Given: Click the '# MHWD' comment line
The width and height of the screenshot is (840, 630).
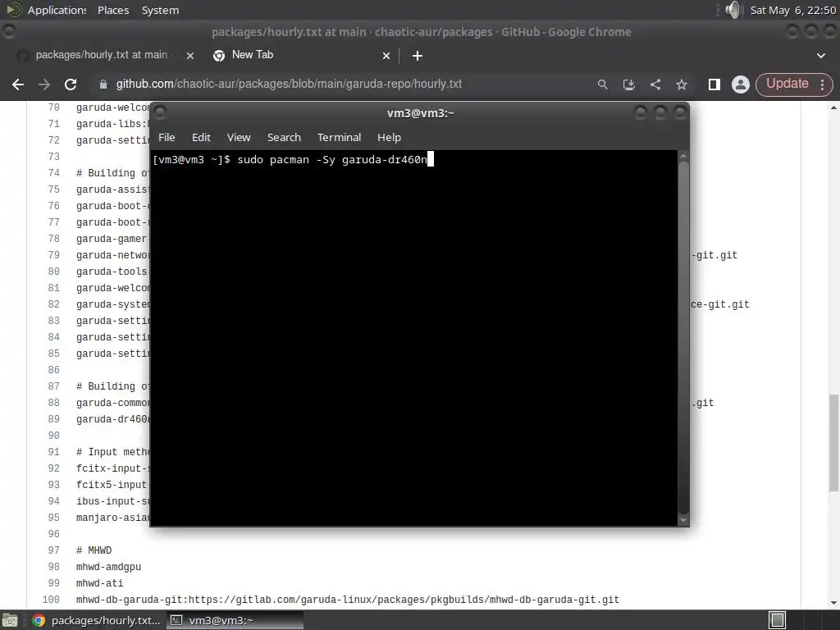Looking at the screenshot, I should tap(94, 550).
